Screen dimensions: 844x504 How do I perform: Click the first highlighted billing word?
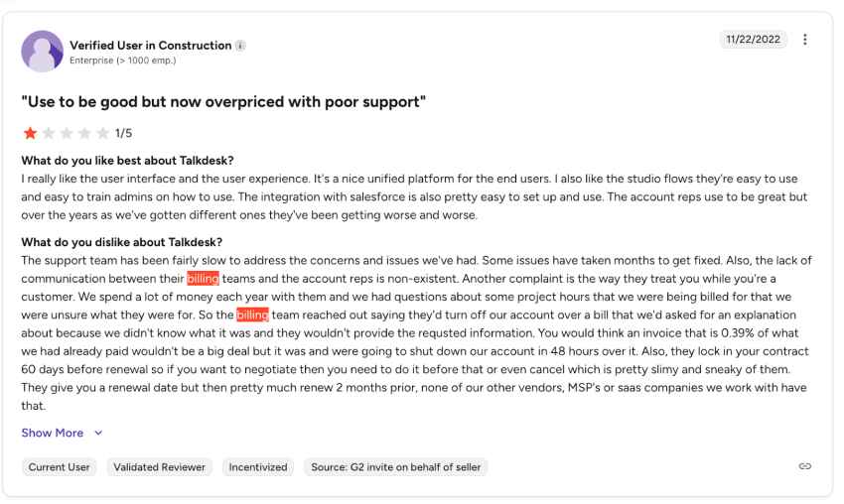point(203,279)
